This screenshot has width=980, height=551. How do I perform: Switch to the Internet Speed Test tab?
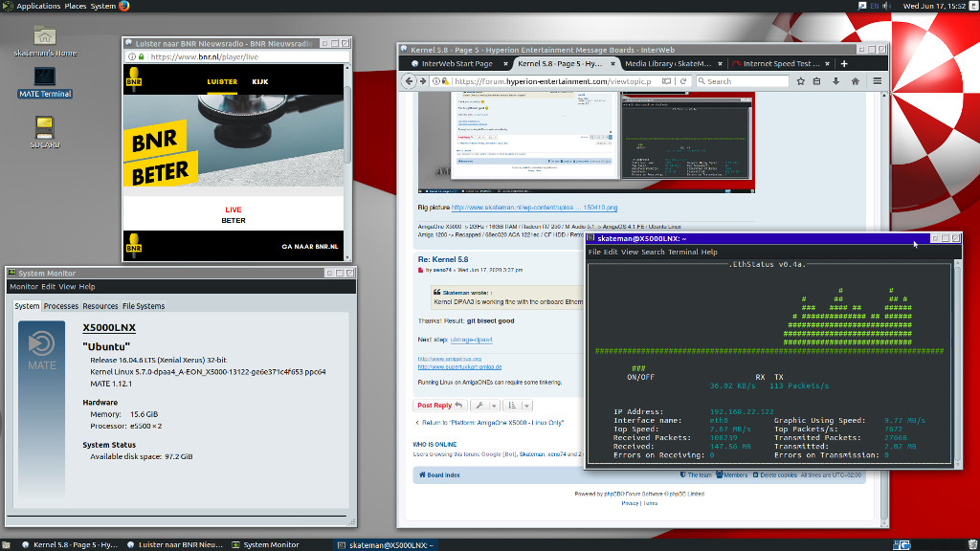pyautogui.click(x=780, y=64)
